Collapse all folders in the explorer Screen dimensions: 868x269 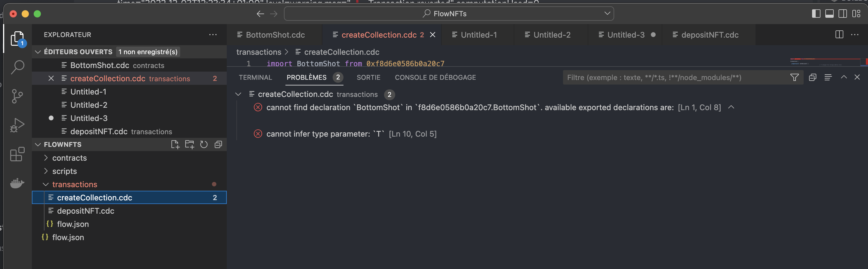coord(218,144)
